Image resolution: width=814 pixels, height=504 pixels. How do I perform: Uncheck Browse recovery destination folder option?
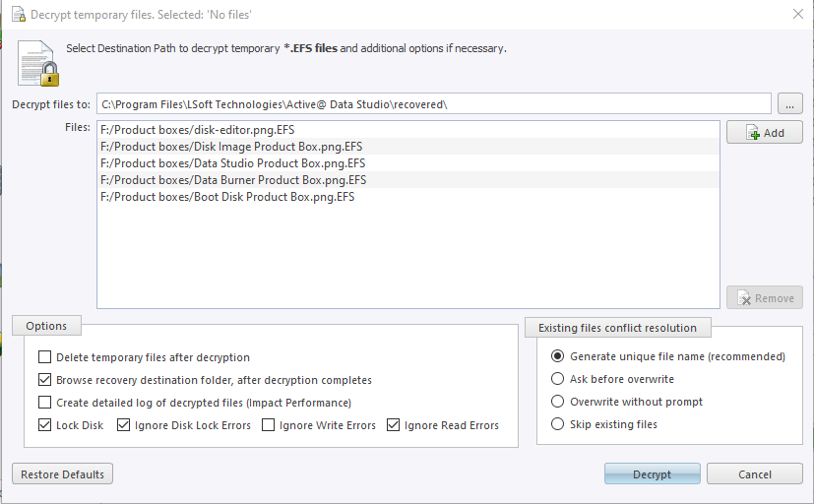[x=44, y=380]
